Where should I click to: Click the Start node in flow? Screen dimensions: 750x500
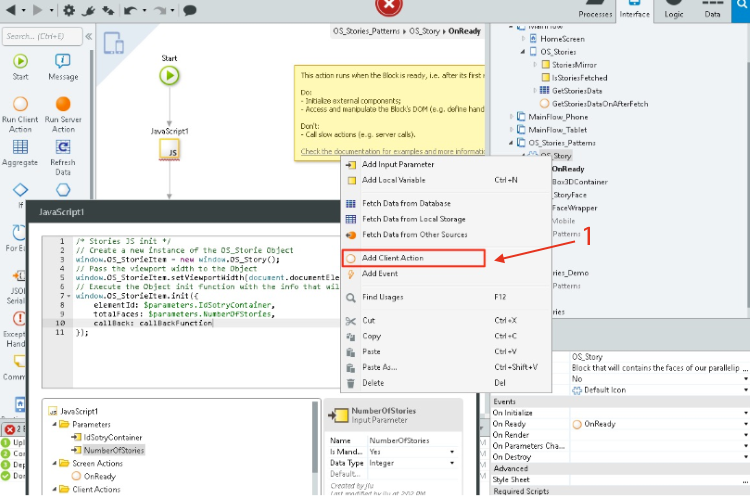169,75
